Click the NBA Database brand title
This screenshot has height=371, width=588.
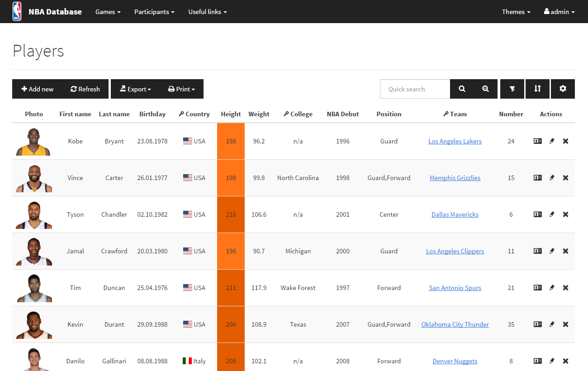point(55,12)
